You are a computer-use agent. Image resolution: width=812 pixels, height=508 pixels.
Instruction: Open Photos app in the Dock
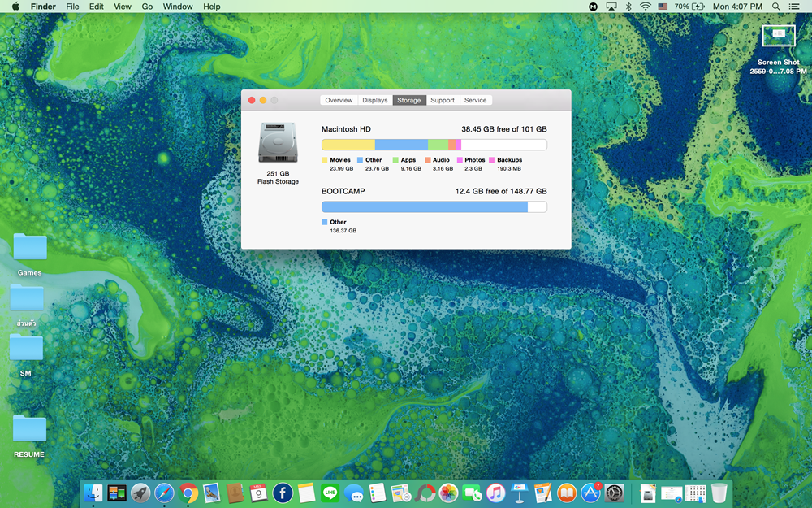pos(448,493)
